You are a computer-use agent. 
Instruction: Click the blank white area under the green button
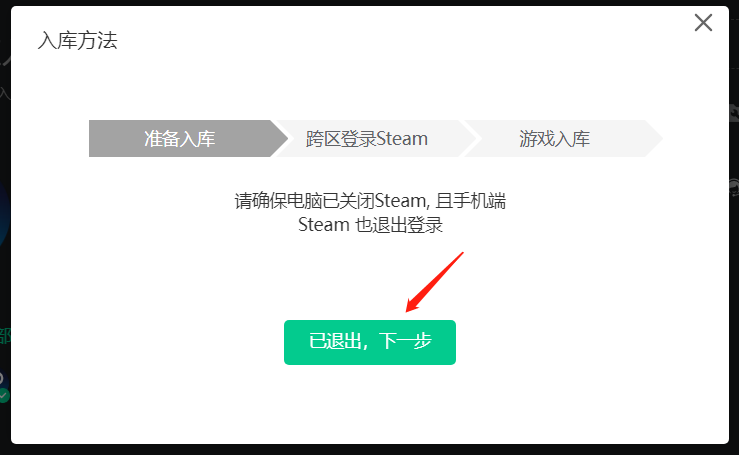pos(370,403)
